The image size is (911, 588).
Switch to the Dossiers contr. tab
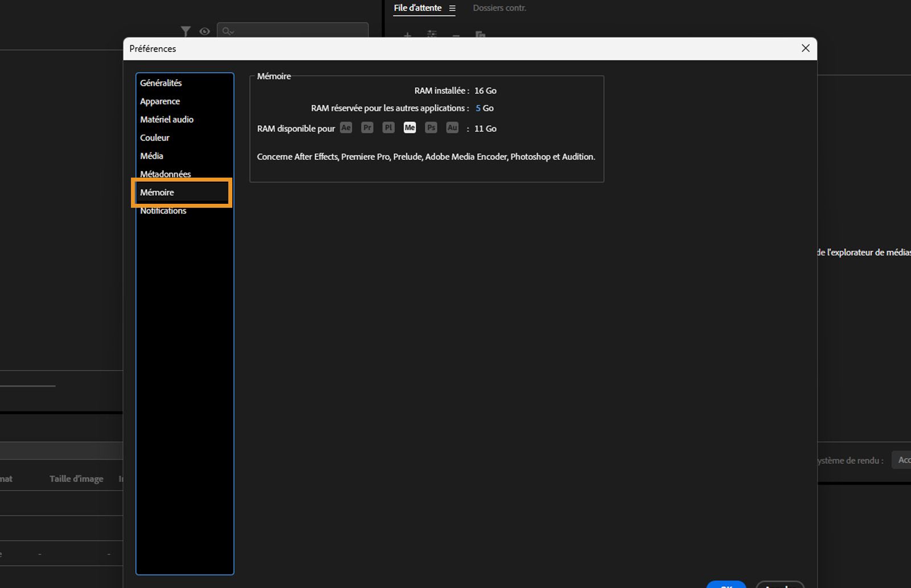tap(499, 8)
